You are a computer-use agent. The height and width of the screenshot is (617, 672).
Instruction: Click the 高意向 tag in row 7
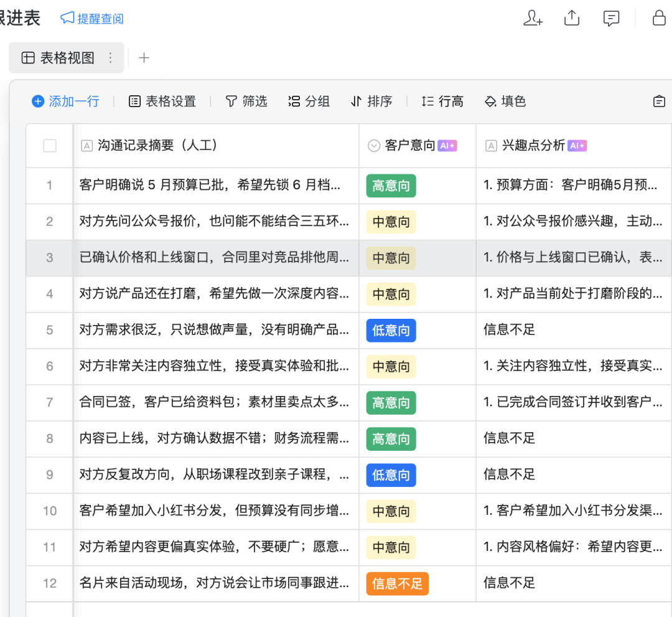click(391, 403)
